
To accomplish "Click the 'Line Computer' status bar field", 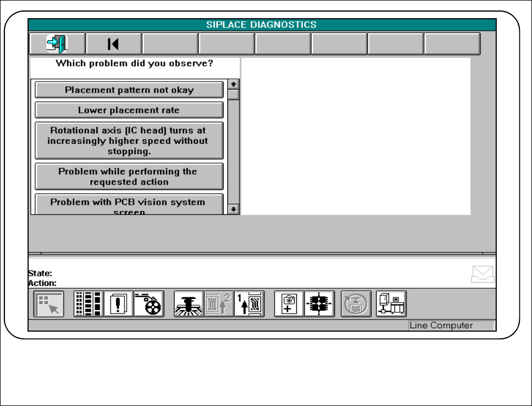I will coord(451,325).
